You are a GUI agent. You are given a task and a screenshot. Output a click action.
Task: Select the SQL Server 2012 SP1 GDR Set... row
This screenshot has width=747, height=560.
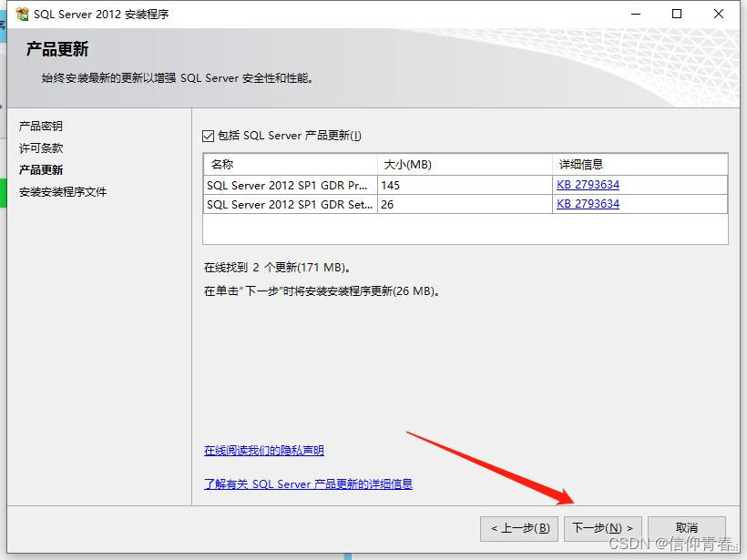pos(466,204)
